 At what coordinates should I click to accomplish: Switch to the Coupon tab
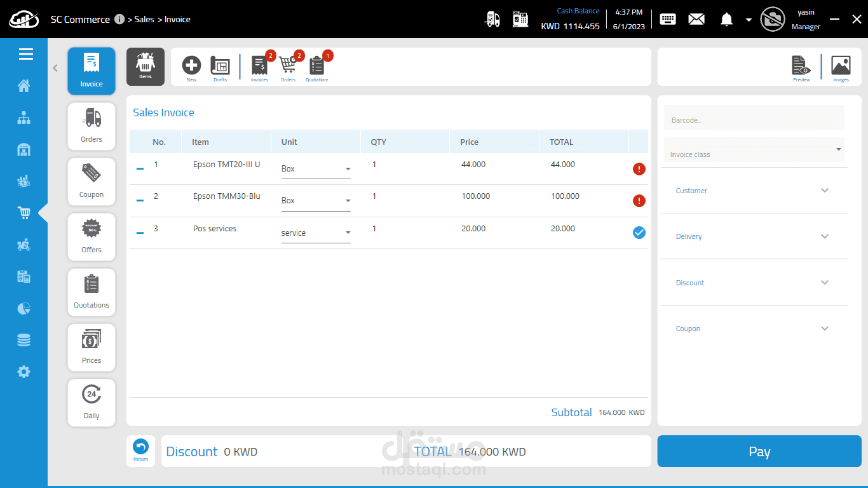coord(92,182)
